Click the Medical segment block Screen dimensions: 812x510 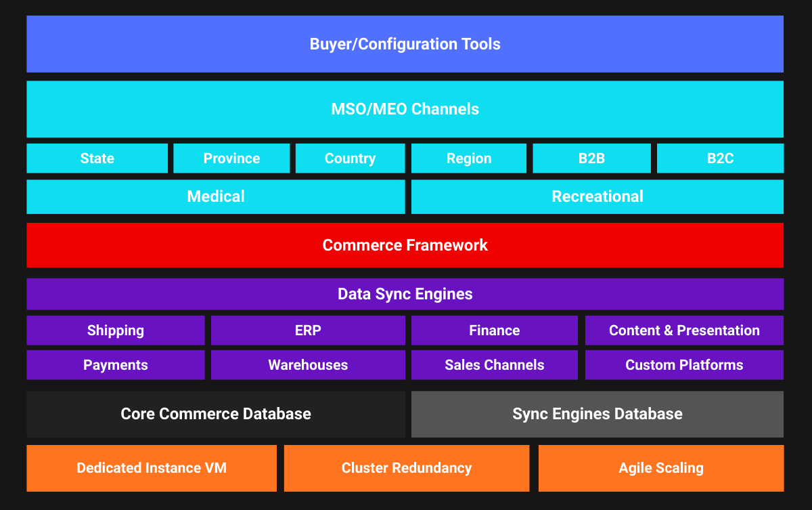click(x=216, y=196)
